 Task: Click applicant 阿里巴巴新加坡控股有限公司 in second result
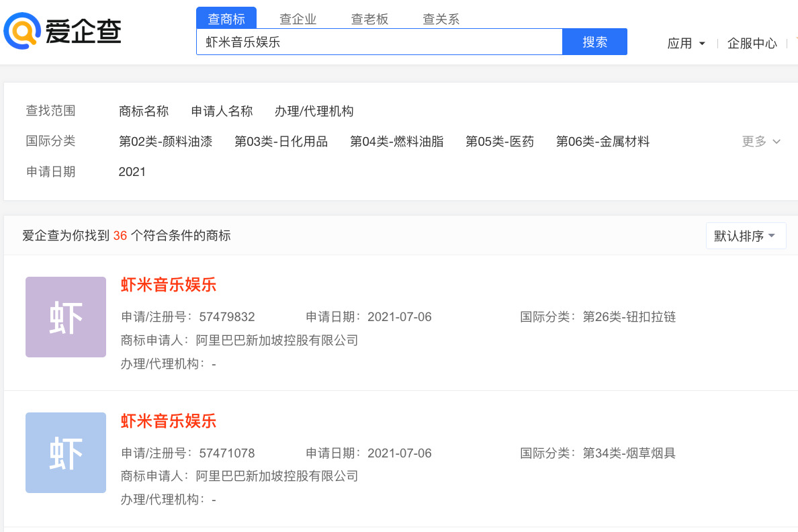point(277,476)
